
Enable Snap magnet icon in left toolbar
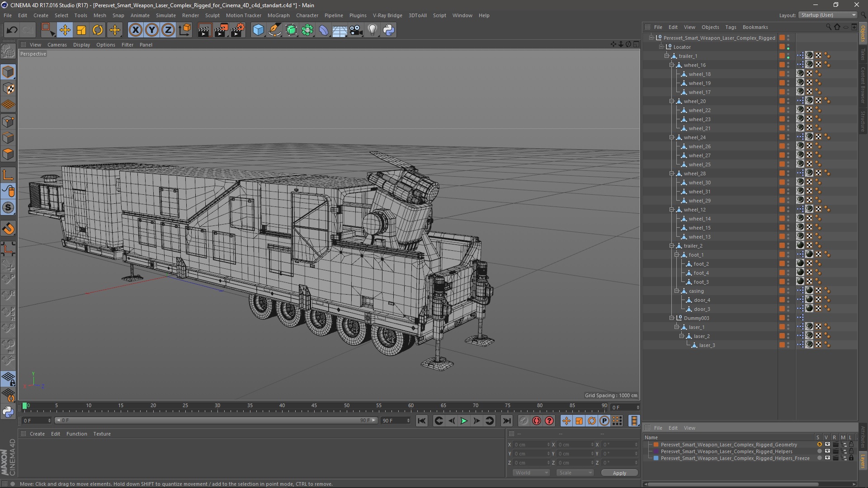pos(8,229)
